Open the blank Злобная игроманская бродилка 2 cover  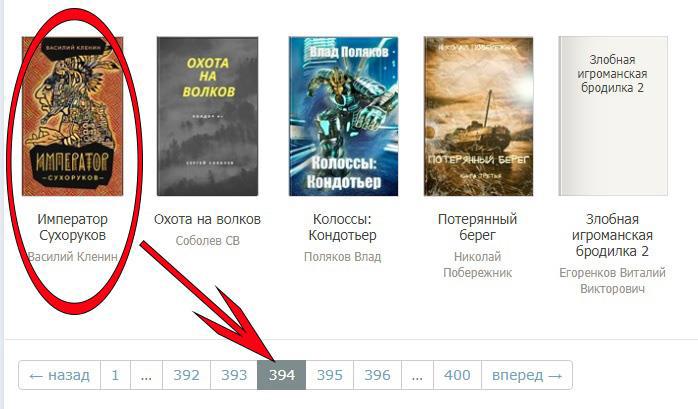click(613, 116)
